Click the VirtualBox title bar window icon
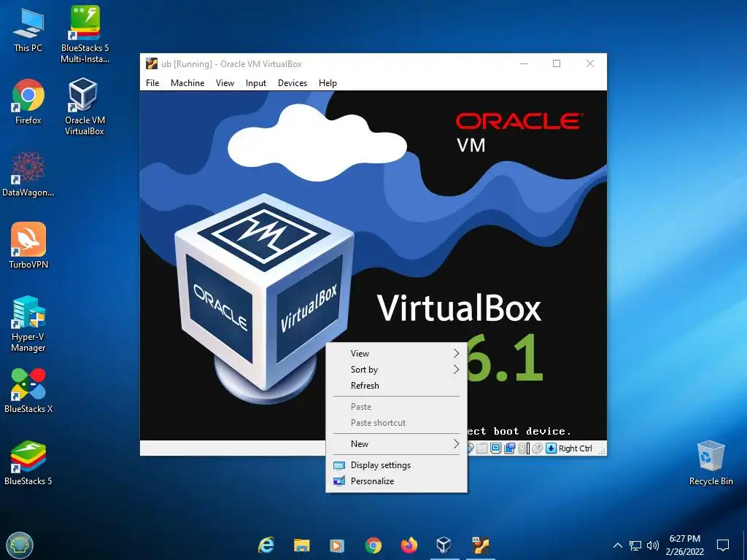Screen dimensions: 747x560 152,64
